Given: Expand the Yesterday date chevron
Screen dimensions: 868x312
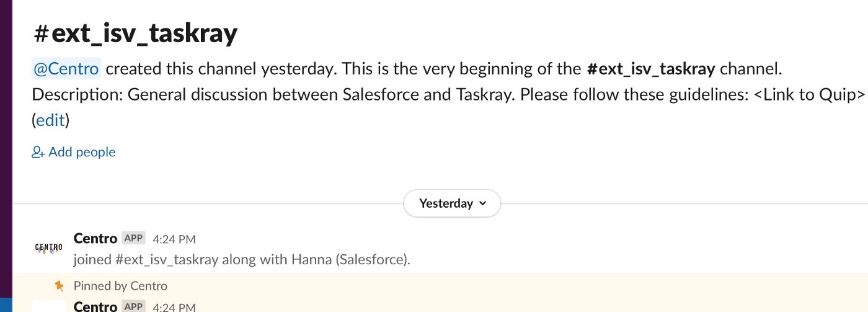Looking at the screenshot, I should [x=484, y=203].
